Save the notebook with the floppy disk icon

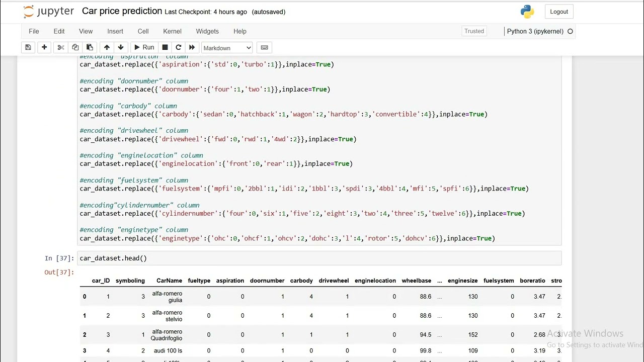(28, 47)
